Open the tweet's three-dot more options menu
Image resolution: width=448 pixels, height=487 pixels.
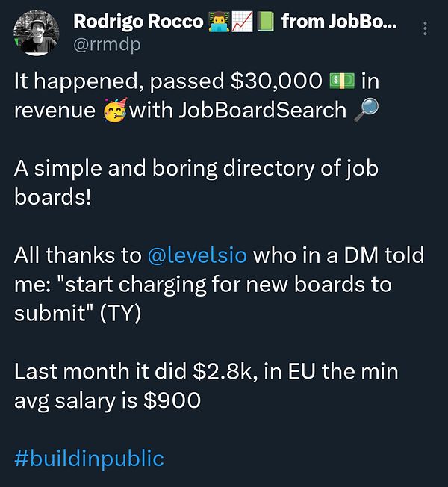point(425,29)
